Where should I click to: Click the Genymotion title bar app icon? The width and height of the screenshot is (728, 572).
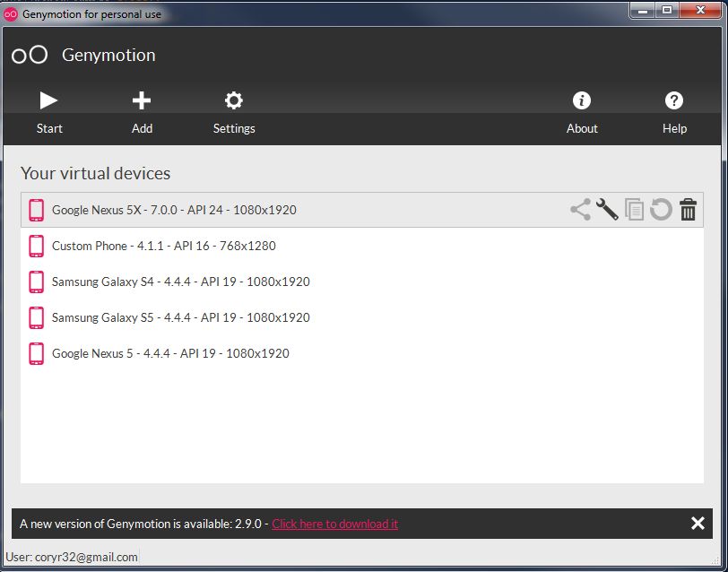tap(10, 14)
